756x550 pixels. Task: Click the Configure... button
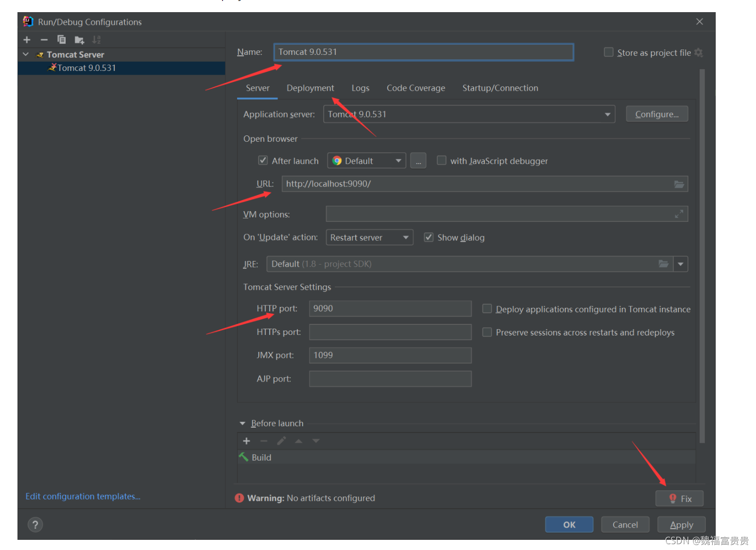pos(657,114)
